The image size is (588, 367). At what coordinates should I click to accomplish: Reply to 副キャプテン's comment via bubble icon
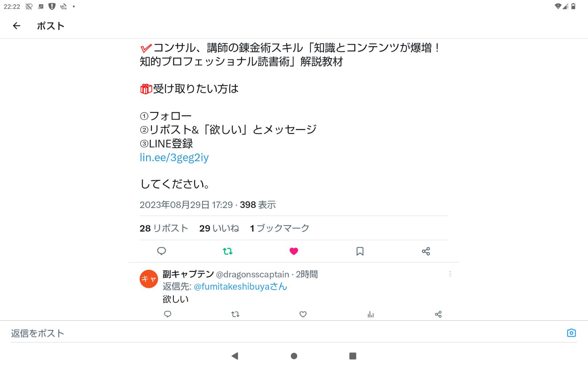pyautogui.click(x=168, y=314)
